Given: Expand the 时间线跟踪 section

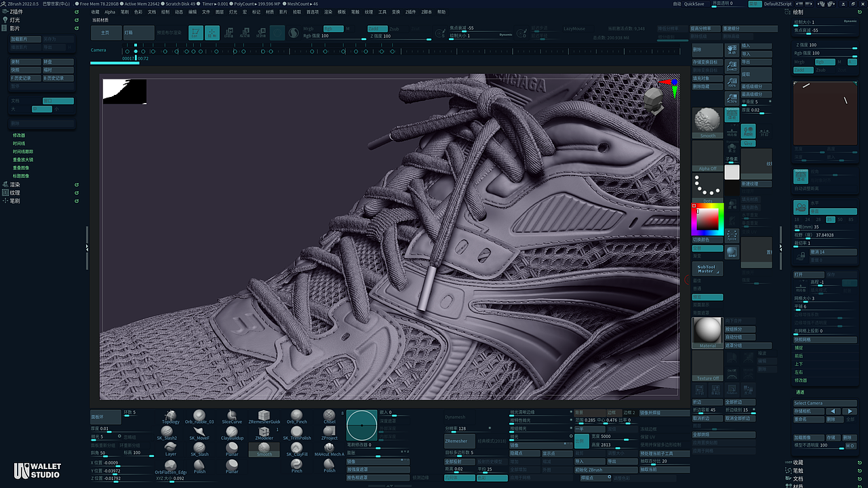Looking at the screenshot, I should 22,151.
